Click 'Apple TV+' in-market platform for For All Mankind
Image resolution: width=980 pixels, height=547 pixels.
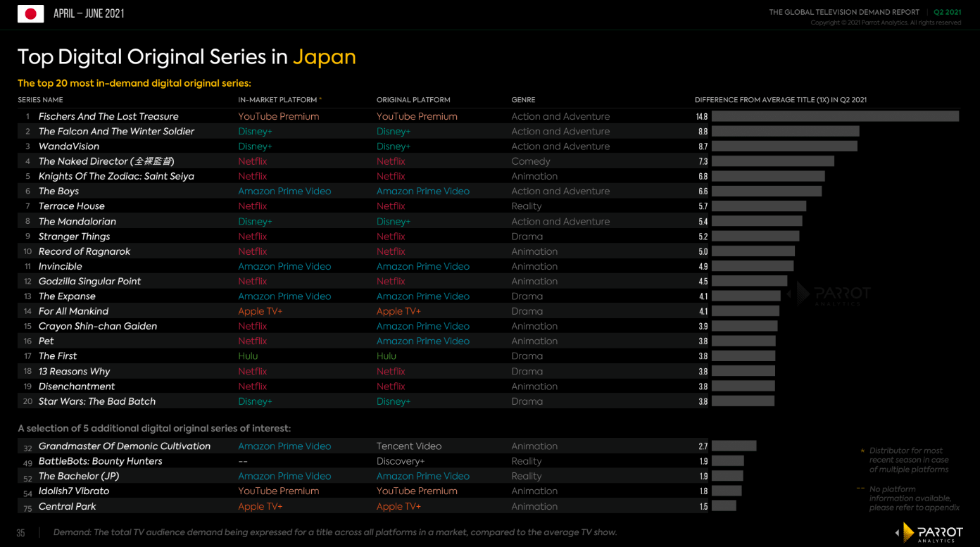click(260, 311)
